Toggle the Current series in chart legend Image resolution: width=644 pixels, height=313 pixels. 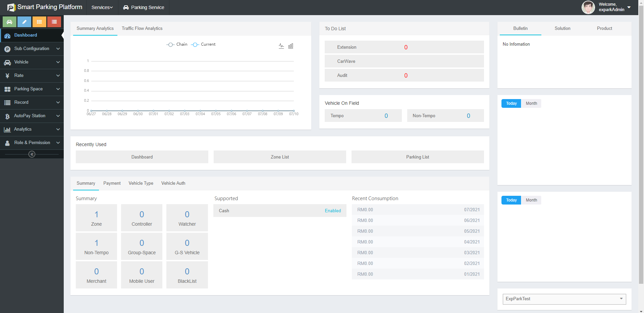coord(203,44)
